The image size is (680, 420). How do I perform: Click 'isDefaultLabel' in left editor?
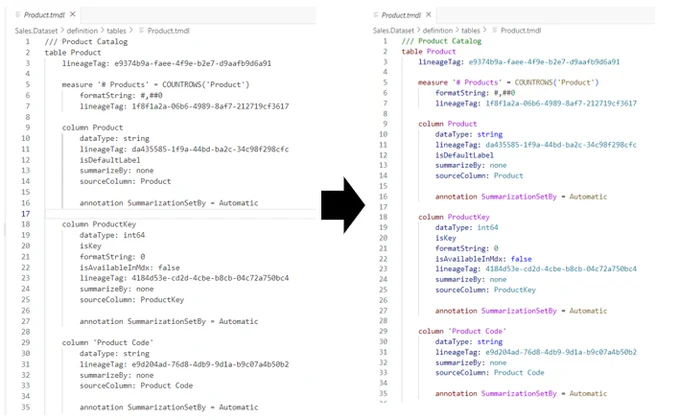(110, 160)
